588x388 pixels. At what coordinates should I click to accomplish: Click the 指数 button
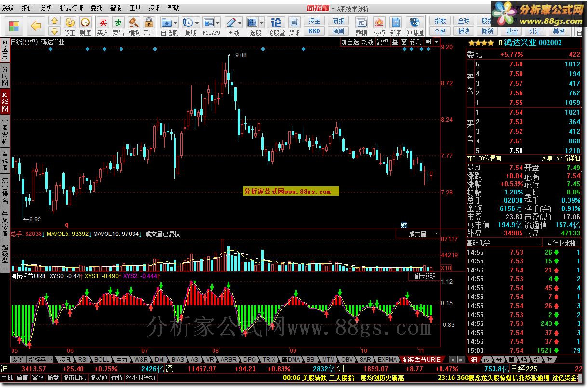pyautogui.click(x=440, y=21)
